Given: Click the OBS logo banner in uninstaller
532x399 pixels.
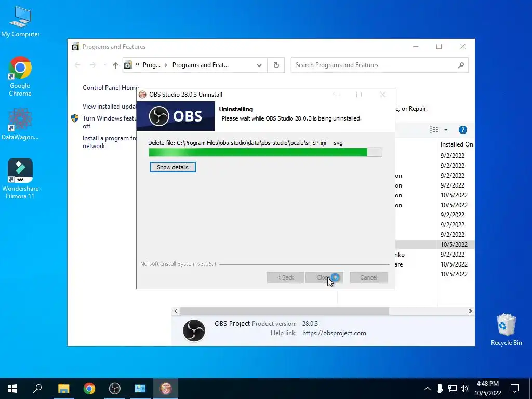Looking at the screenshot, I should [x=176, y=116].
